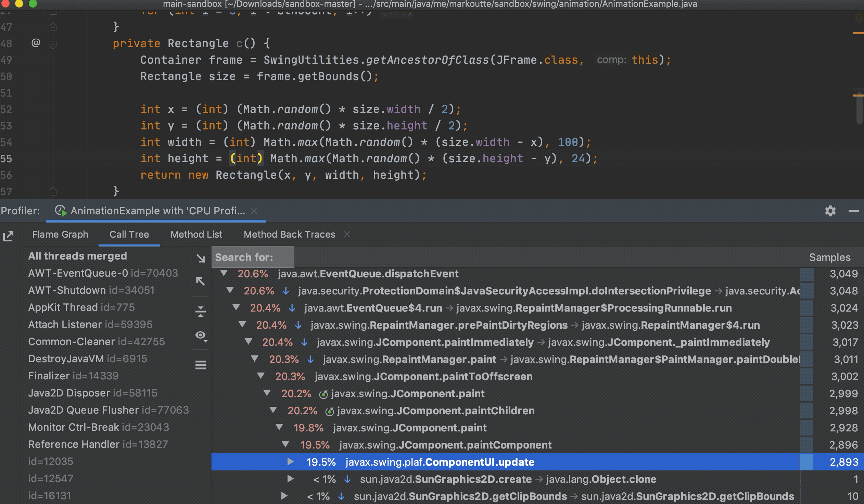Switch to the Flame Graph tab
864x504 pixels.
coord(60,235)
